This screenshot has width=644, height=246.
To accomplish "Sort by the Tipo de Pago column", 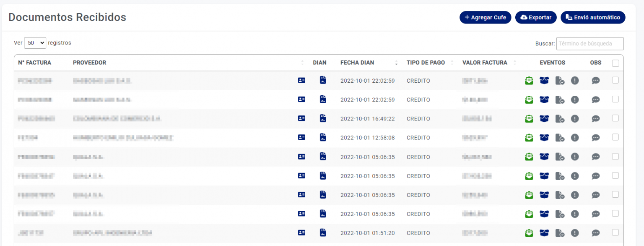I will pos(426,63).
